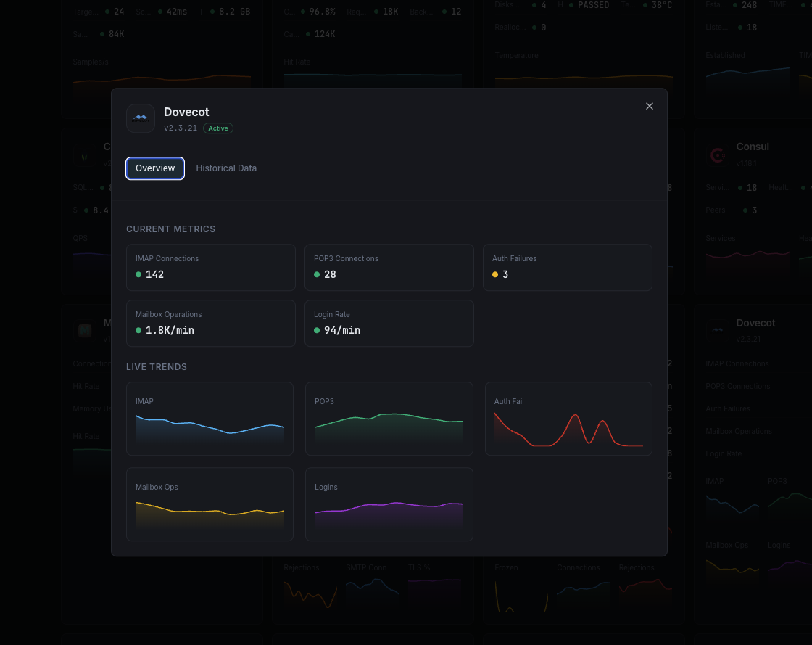The image size is (812, 645).
Task: Click the green IMAP Connections status dot
Action: pos(138,275)
